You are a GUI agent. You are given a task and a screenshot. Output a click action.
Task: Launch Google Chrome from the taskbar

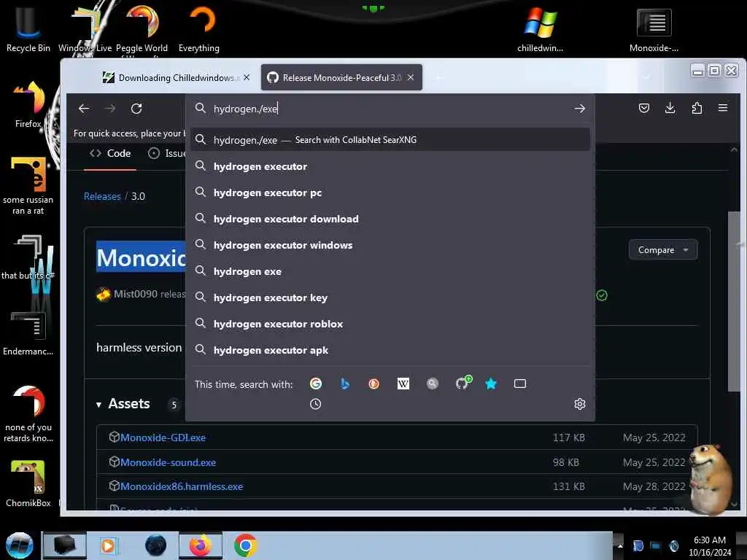(x=245, y=545)
